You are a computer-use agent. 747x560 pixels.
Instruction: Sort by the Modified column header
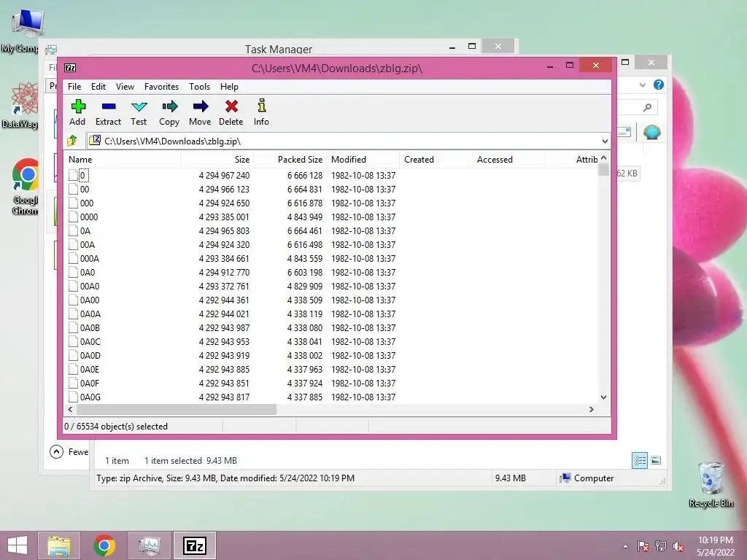(363, 160)
